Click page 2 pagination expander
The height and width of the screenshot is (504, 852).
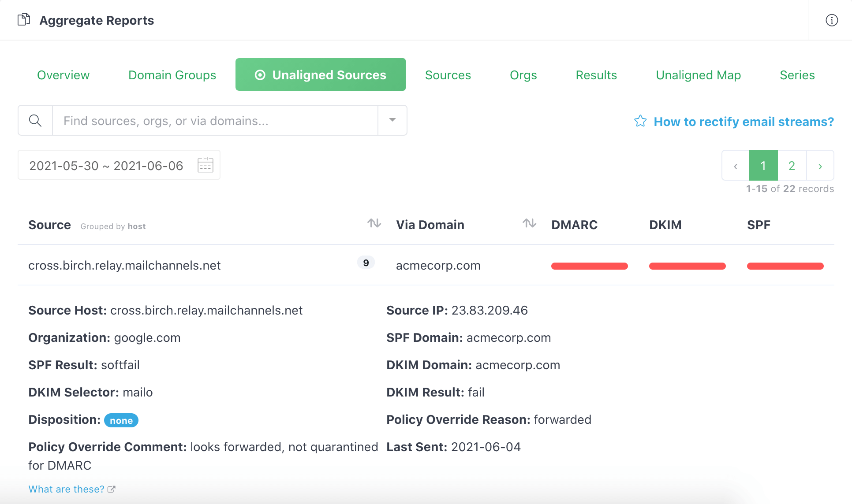point(791,165)
